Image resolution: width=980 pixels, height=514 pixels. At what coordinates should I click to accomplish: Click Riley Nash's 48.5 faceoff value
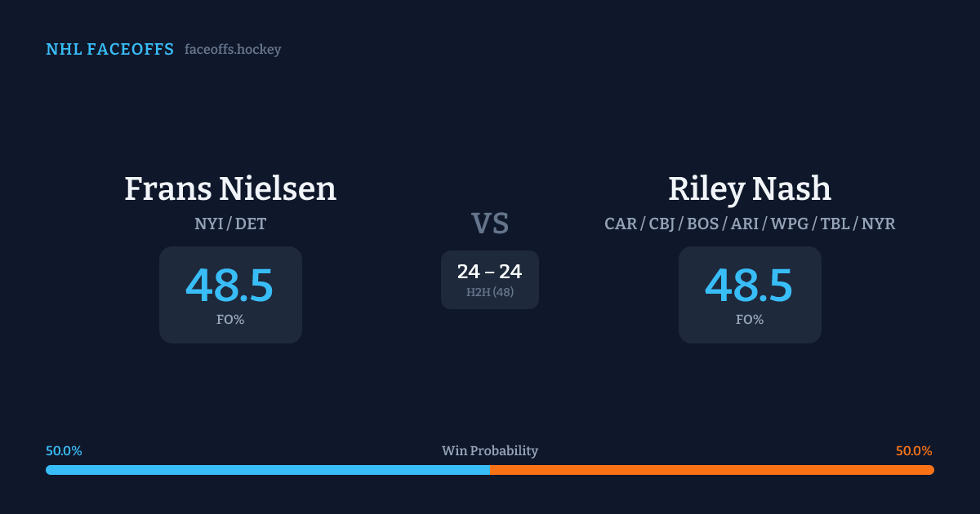coord(749,286)
